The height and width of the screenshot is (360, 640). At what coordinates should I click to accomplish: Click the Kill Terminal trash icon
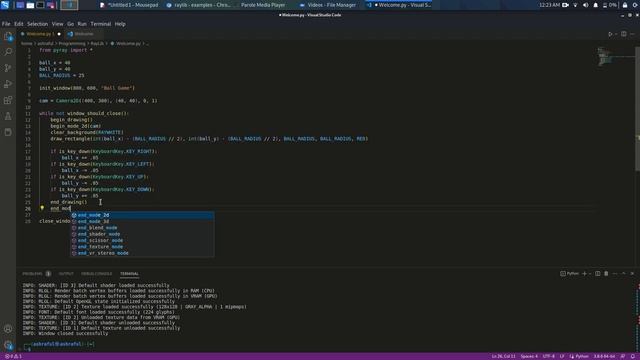pyautogui.click(x=606, y=273)
